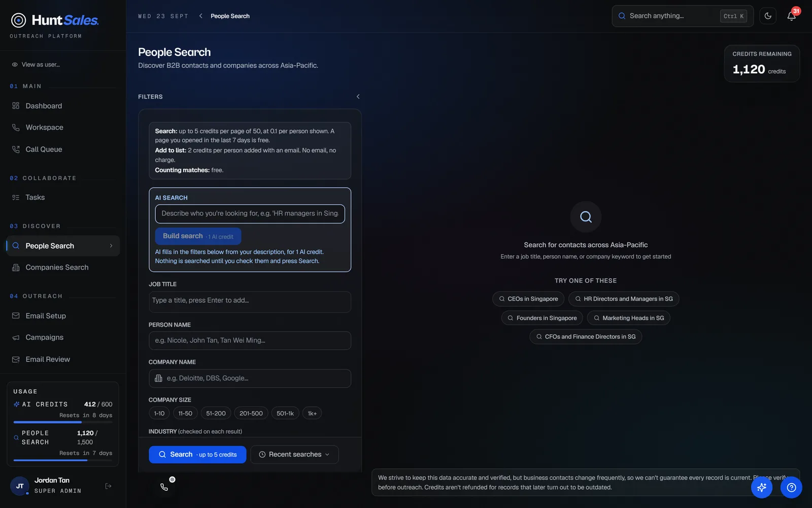Open the help question mark button
This screenshot has width=812, height=508.
[x=791, y=488]
